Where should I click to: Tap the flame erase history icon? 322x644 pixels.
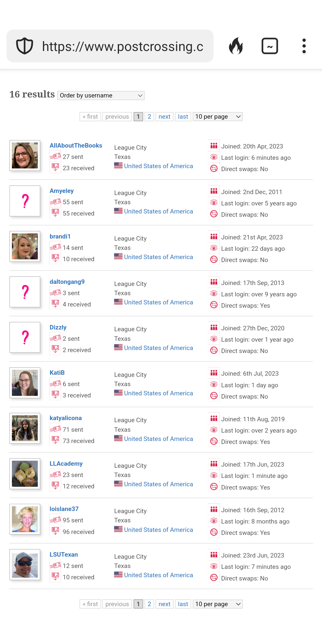coord(236,46)
